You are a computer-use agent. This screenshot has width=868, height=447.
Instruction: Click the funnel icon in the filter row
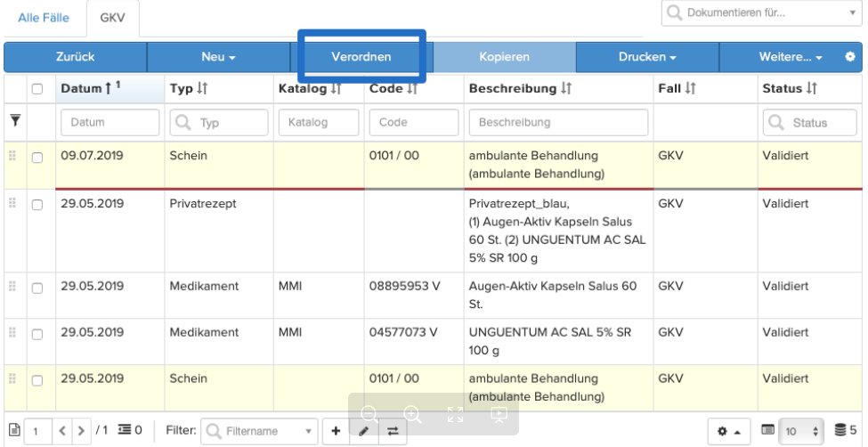tap(15, 119)
